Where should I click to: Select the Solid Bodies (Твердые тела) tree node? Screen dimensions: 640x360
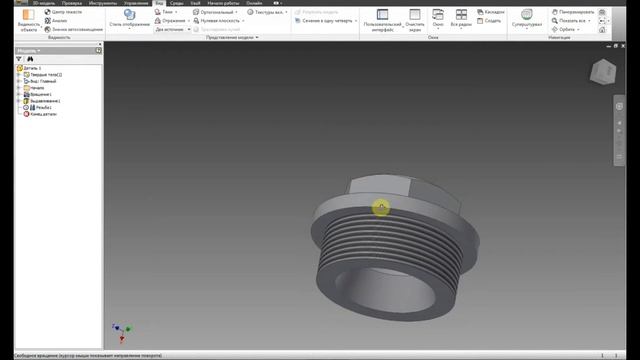(43, 75)
